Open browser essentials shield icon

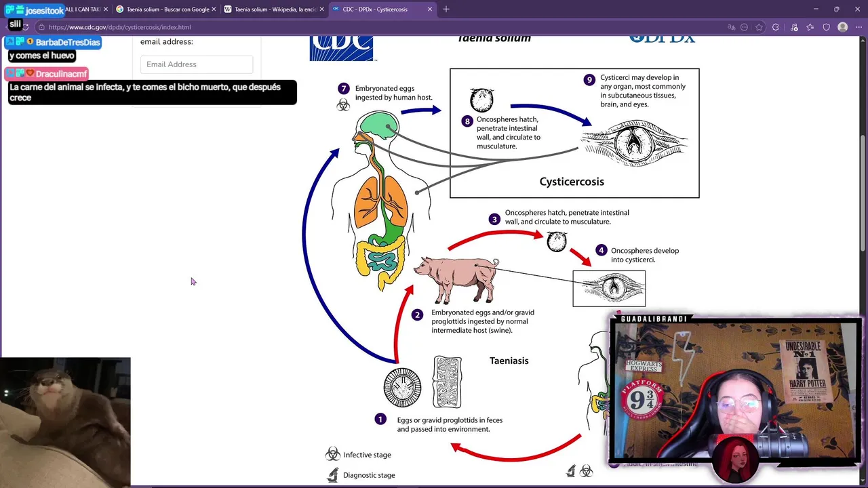tap(826, 27)
